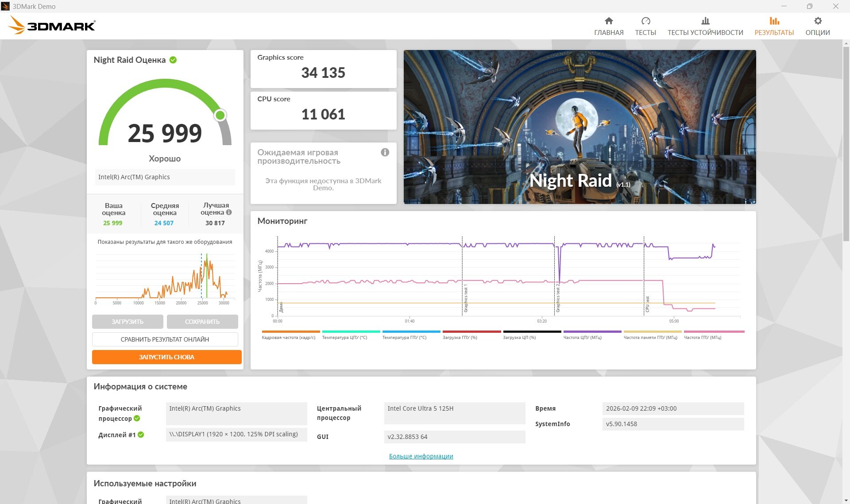Viewport: 850px width, 504px height.
Task: Click the vertical scrollbar down arrow
Action: 846,500
